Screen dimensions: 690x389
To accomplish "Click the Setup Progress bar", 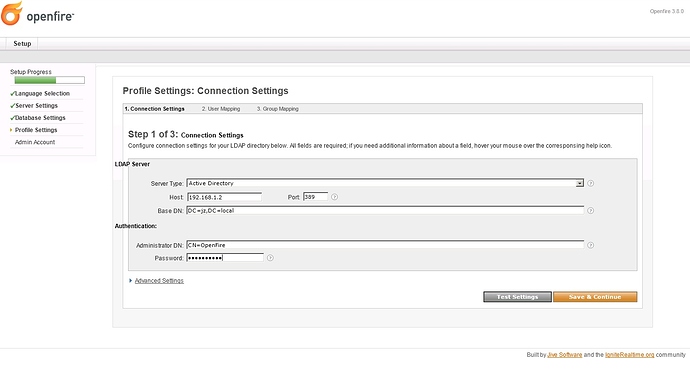I will point(49,80).
